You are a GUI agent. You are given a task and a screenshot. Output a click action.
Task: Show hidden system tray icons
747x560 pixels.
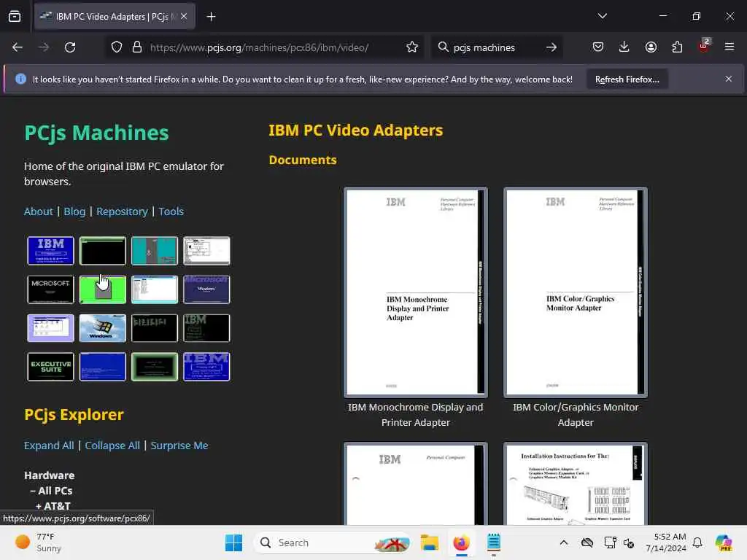(564, 542)
